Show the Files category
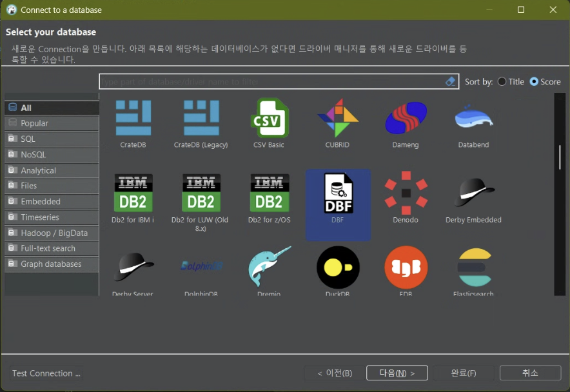The height and width of the screenshot is (392, 570). click(52, 186)
